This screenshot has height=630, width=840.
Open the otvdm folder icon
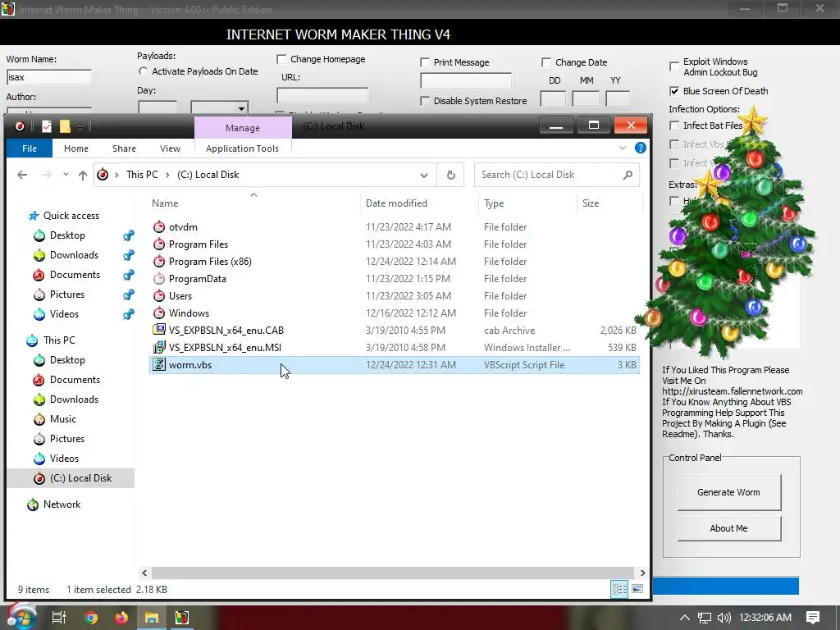click(159, 227)
